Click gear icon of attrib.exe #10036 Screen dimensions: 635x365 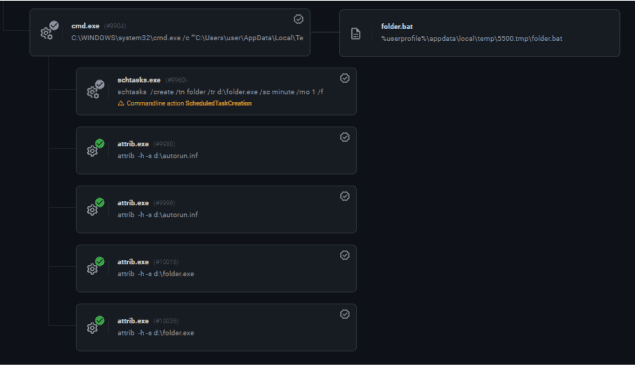click(93, 327)
